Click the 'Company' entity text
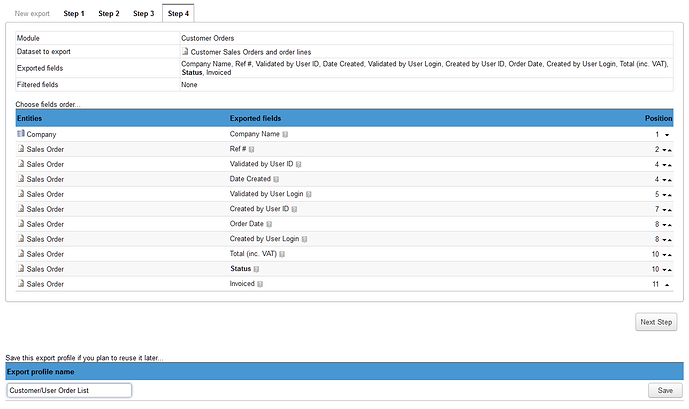Image resolution: width=689 pixels, height=409 pixels. 41,134
